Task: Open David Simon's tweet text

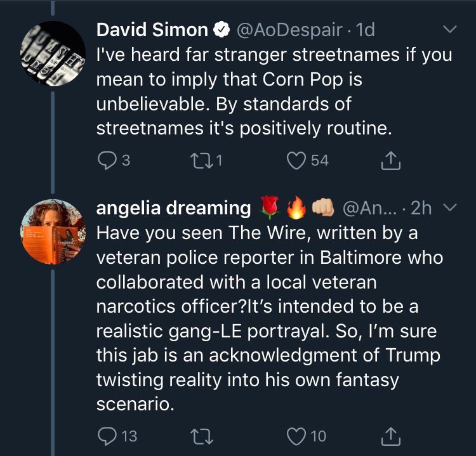Action: pyautogui.click(x=273, y=91)
